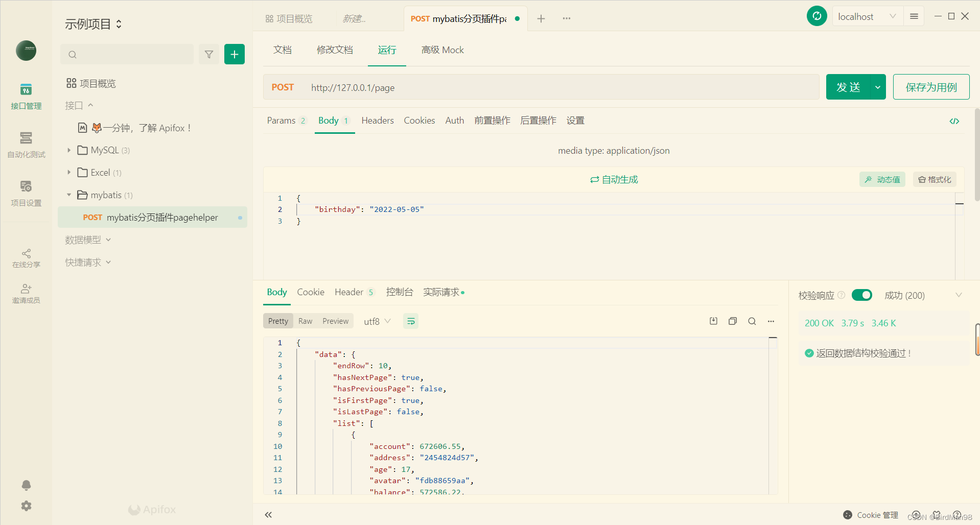980x525 pixels.
Task: Open the localhost environment dropdown
Action: tap(867, 16)
